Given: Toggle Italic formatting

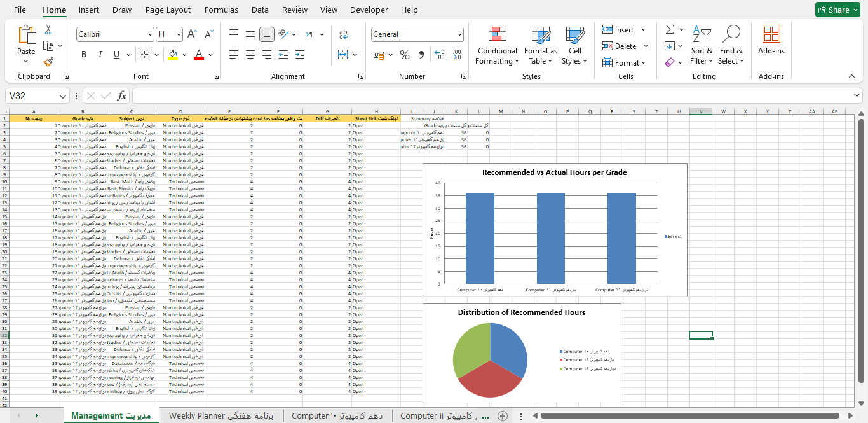Looking at the screenshot, I should coord(100,55).
